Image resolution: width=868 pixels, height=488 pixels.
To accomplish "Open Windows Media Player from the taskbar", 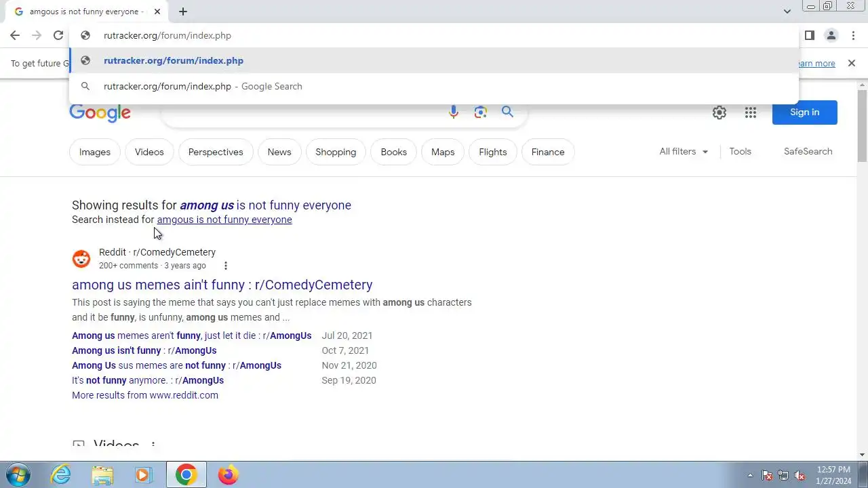I will (x=142, y=474).
